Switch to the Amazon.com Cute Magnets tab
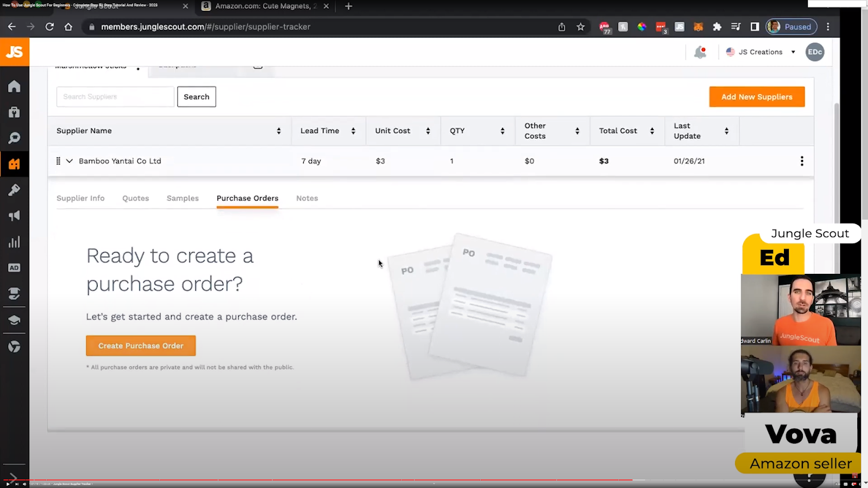Screen dimensions: 868x488 coord(265,7)
